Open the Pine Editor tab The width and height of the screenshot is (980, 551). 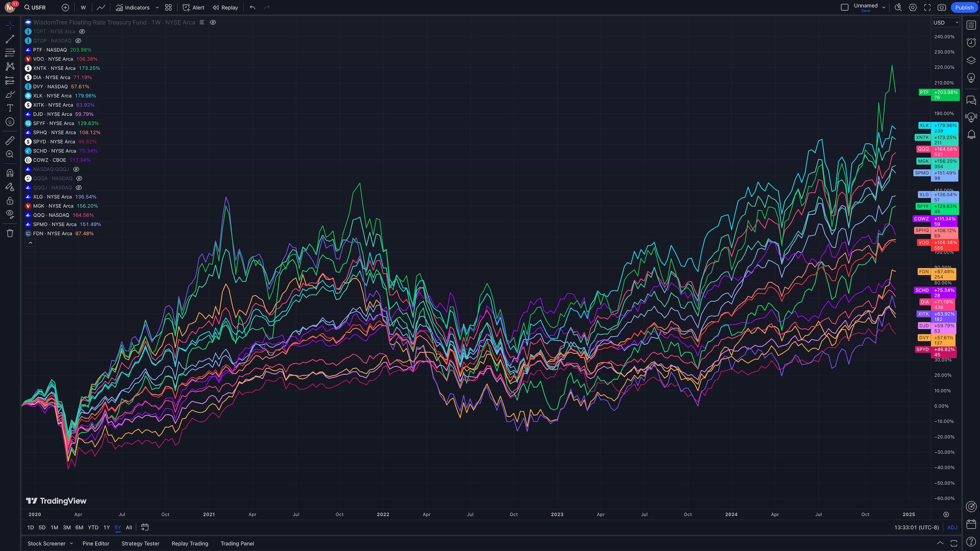(96, 544)
